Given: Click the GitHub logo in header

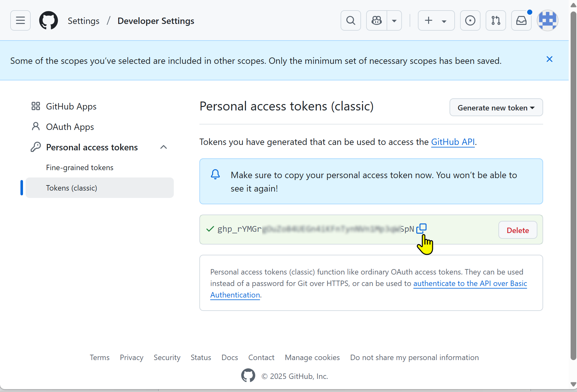Looking at the screenshot, I should (x=49, y=21).
